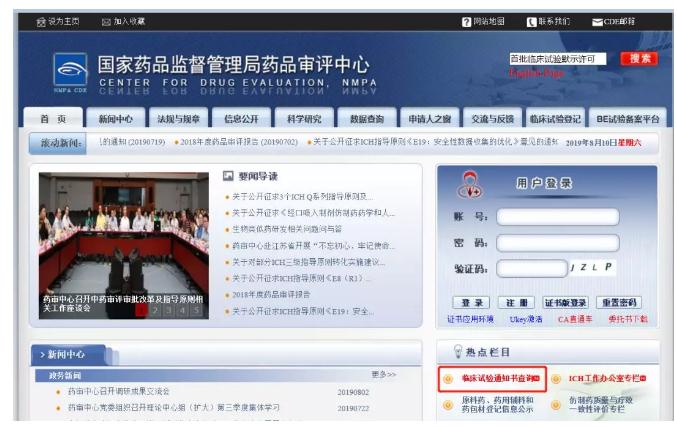Viewport: 677px width, 427px height.
Task: Open BE试验备案平台 tab
Action: pyautogui.click(x=628, y=118)
